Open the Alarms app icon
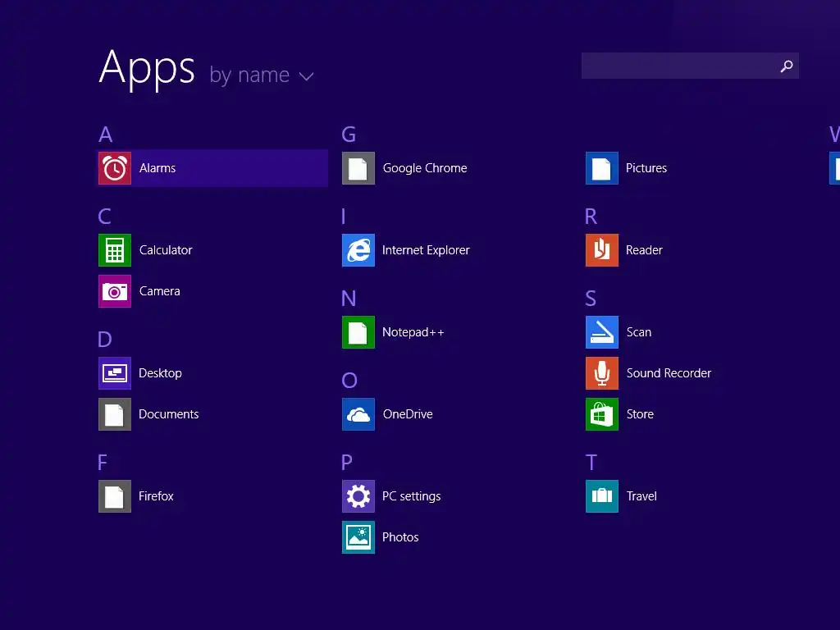840x630 pixels. [x=115, y=168]
